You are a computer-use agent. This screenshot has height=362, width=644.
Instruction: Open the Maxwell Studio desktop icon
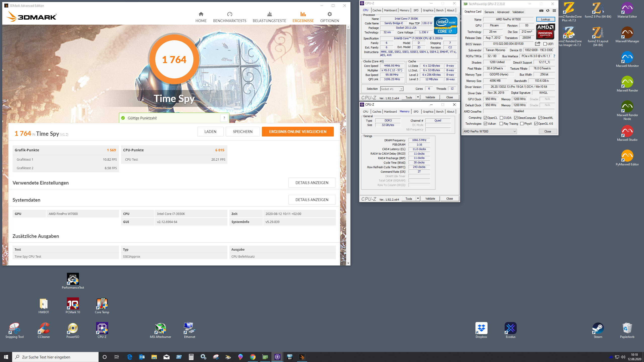pyautogui.click(x=627, y=133)
